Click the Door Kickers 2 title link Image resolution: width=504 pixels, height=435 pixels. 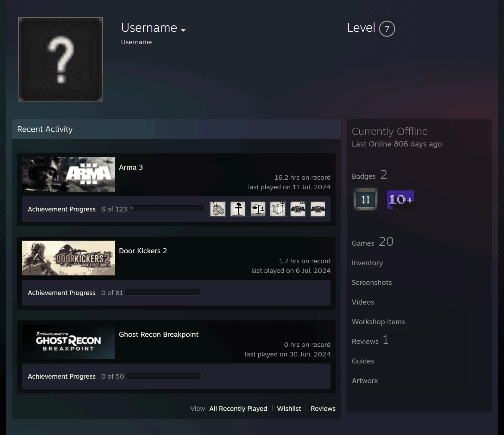coord(143,251)
